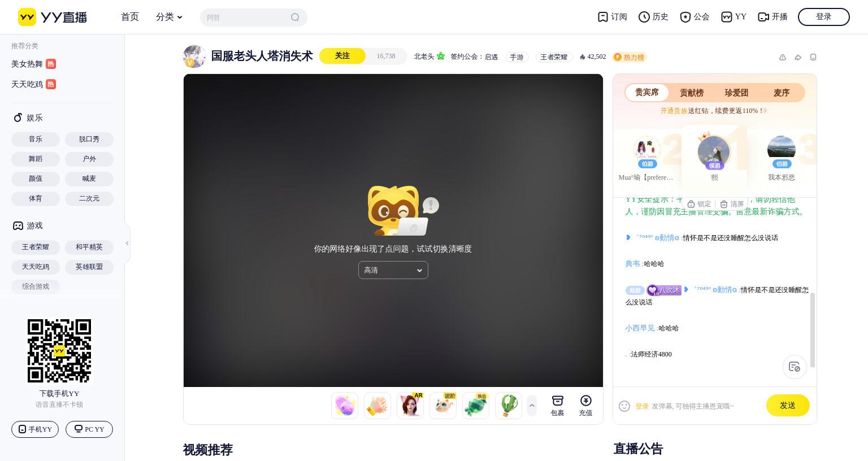The width and height of the screenshot is (868, 461).
Task: Click arrow after 续费更返110%
Action: 765,111
